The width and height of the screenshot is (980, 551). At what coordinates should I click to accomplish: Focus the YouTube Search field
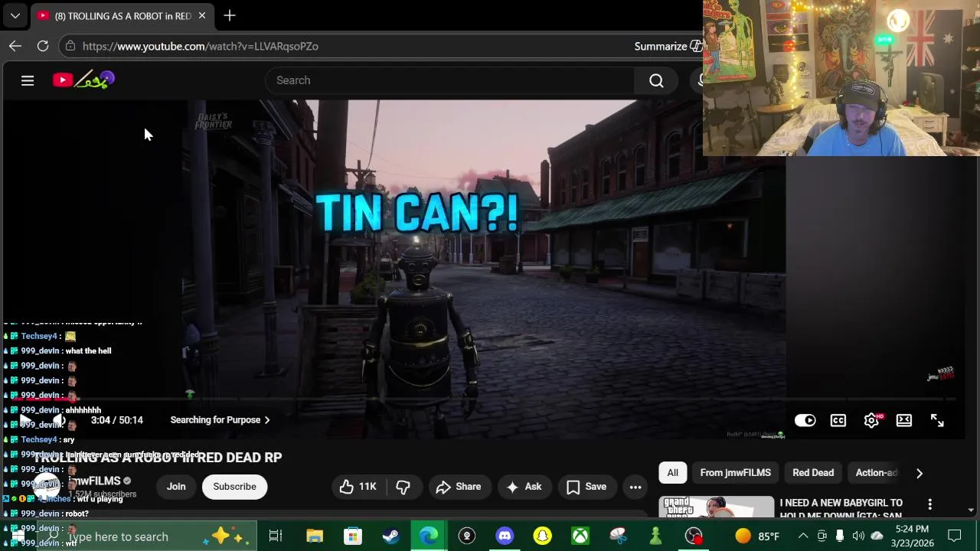tap(452, 80)
